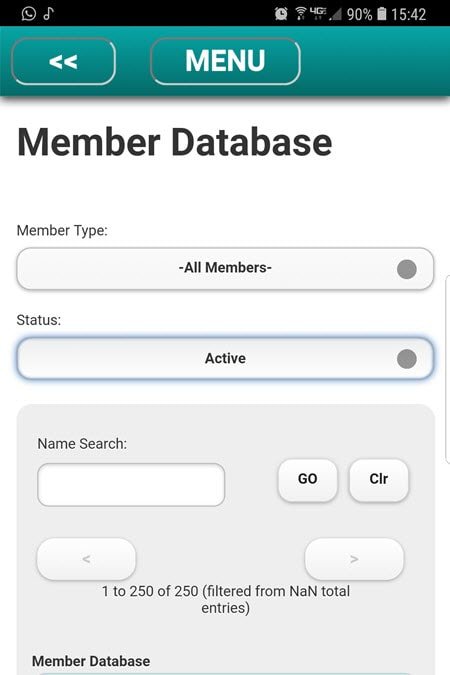Click the grey circle on Status selector
The image size is (450, 675).
(x=407, y=359)
